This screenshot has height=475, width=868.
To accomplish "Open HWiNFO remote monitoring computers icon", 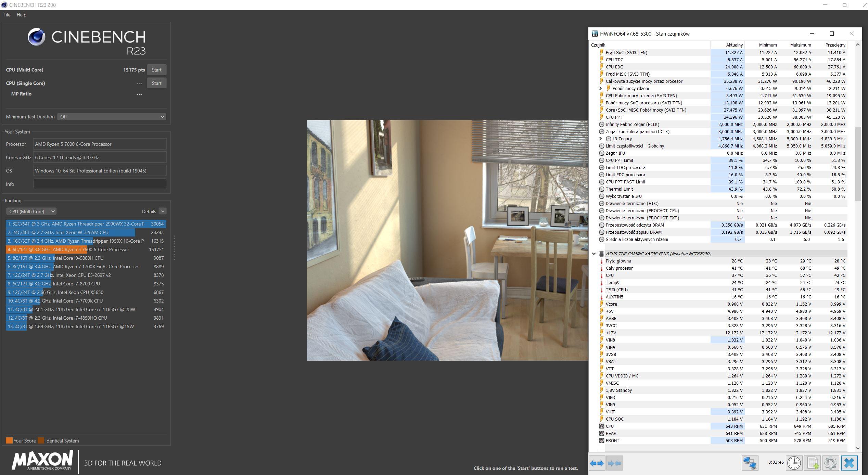I will 750,463.
